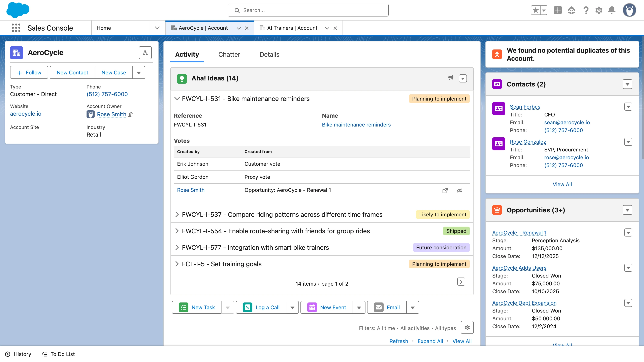Open the App Launcher grid icon

coord(16,28)
